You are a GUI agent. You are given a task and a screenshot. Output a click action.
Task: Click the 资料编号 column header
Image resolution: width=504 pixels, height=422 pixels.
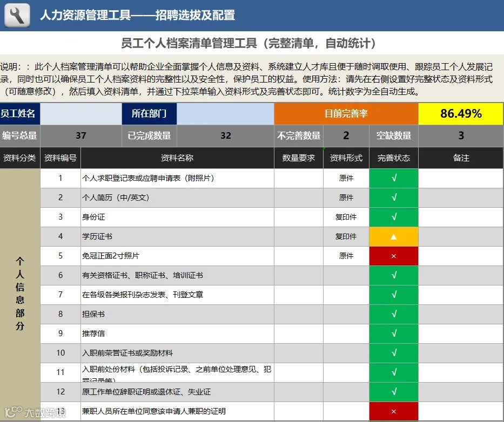pyautogui.click(x=61, y=158)
